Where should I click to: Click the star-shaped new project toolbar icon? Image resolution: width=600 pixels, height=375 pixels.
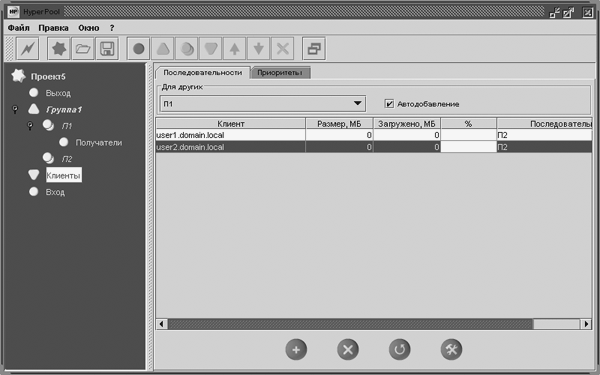(59, 49)
